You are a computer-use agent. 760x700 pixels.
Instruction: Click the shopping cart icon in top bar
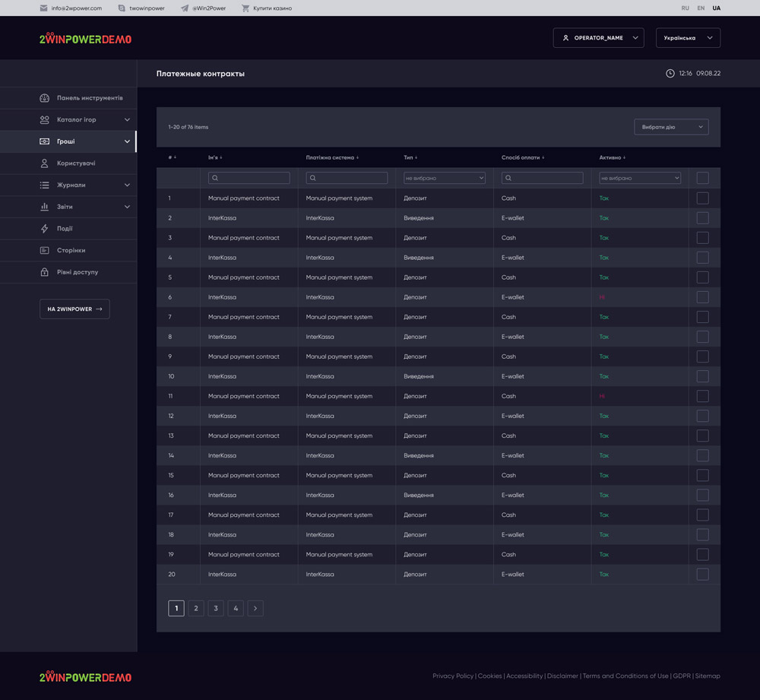245,8
